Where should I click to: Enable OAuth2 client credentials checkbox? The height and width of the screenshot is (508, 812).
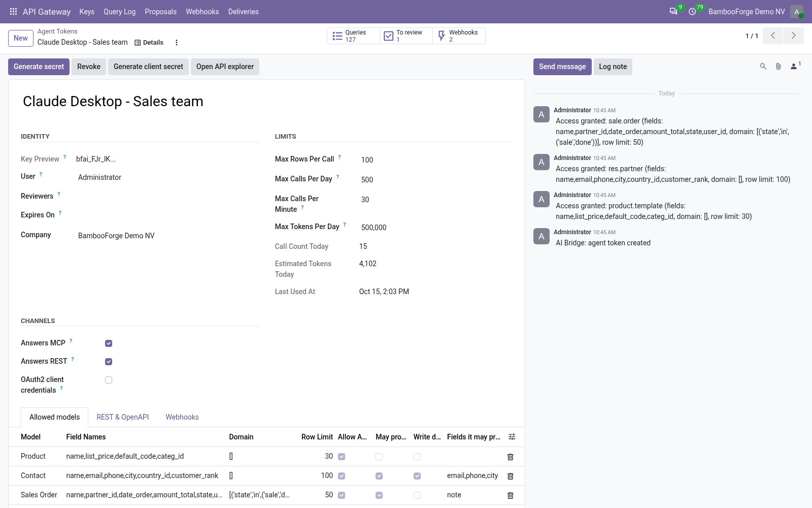109,380
